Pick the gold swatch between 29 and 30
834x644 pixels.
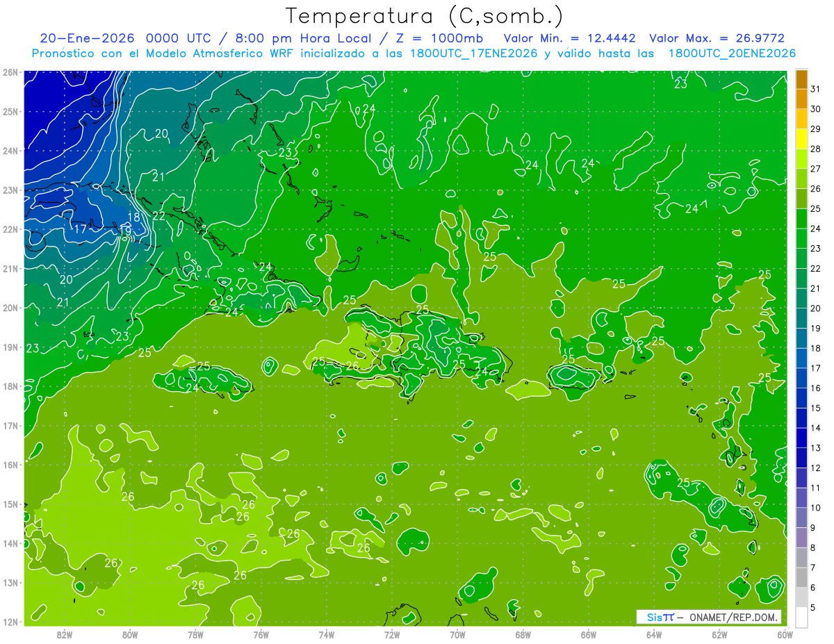(801, 119)
